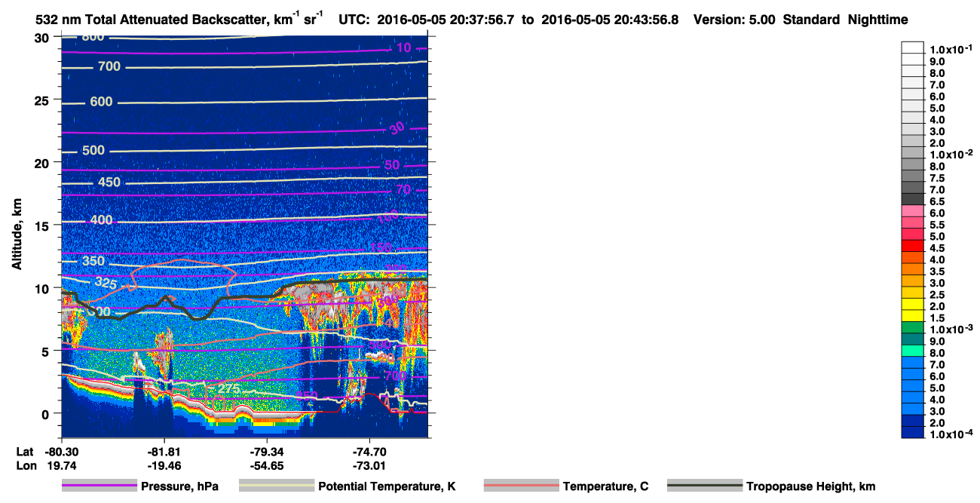Click the '325' potential temperature contour label
This screenshot has height=503, width=980.
coord(107,282)
